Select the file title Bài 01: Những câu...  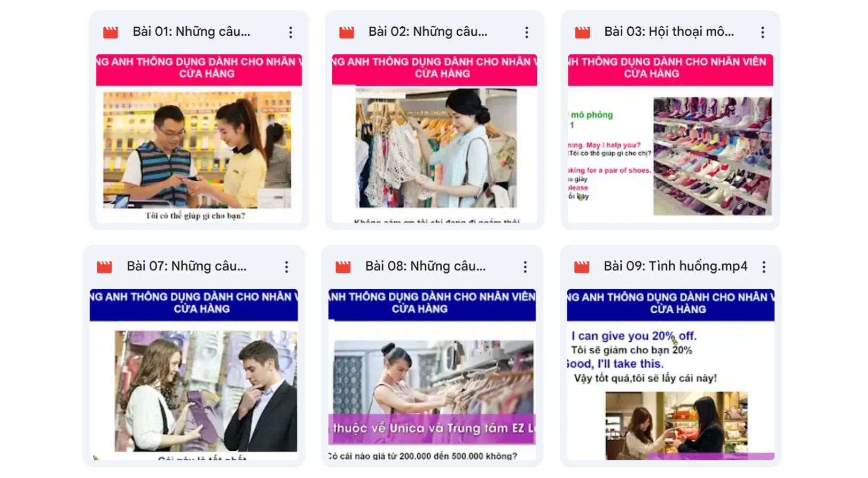pos(191,32)
